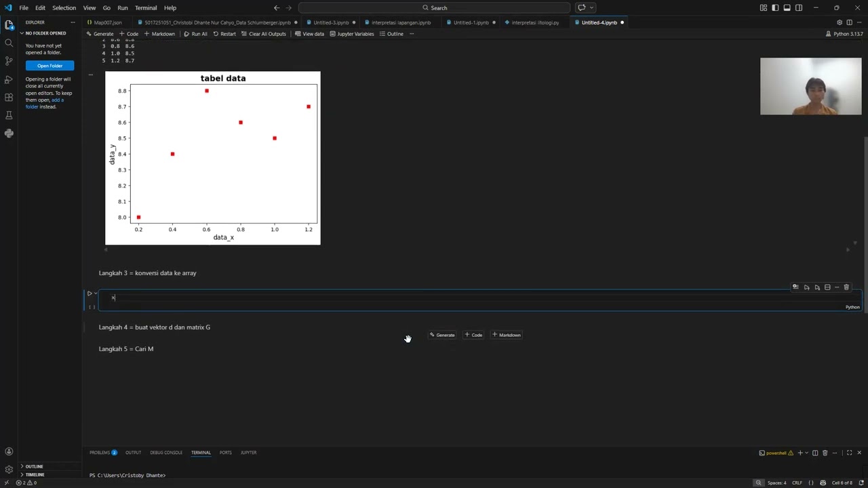The width and height of the screenshot is (868, 488).
Task: Click the 'Langkah 3 = konversi data ke array' text
Action: coord(148,273)
